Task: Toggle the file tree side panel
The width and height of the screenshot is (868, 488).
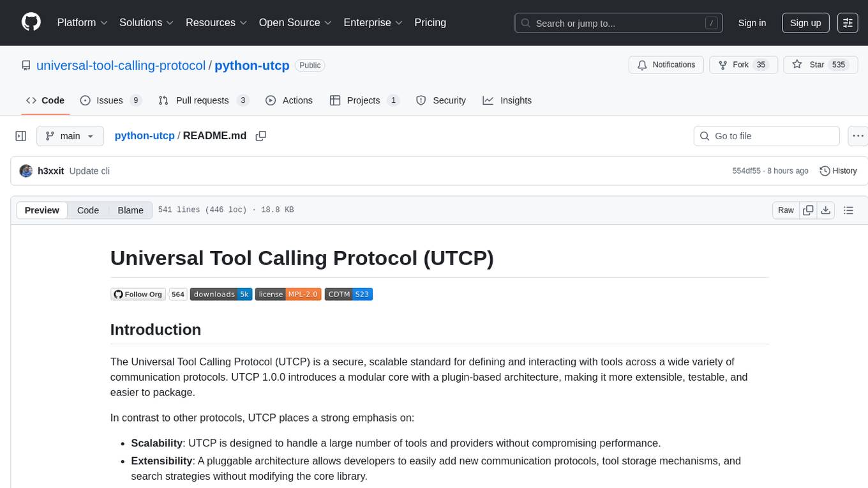Action: pyautogui.click(x=21, y=136)
